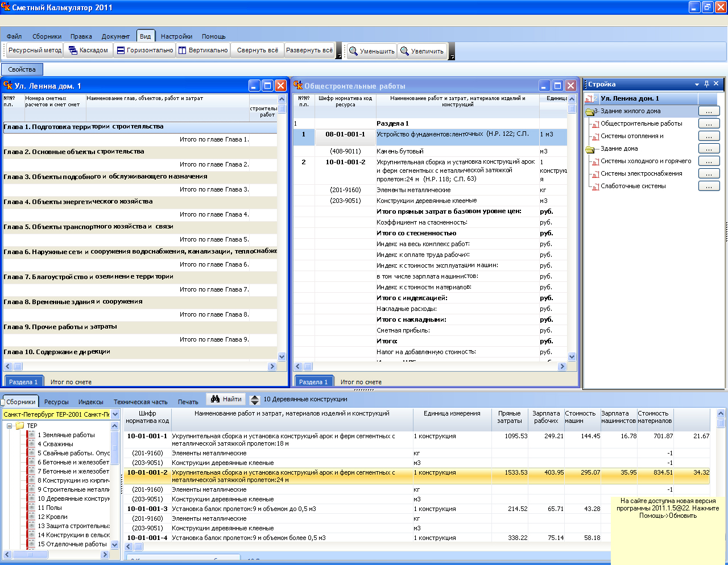Screen dimensions: 728x565
Task: Click down arrow of ТЕР tree scrollbar
Action: (115, 544)
